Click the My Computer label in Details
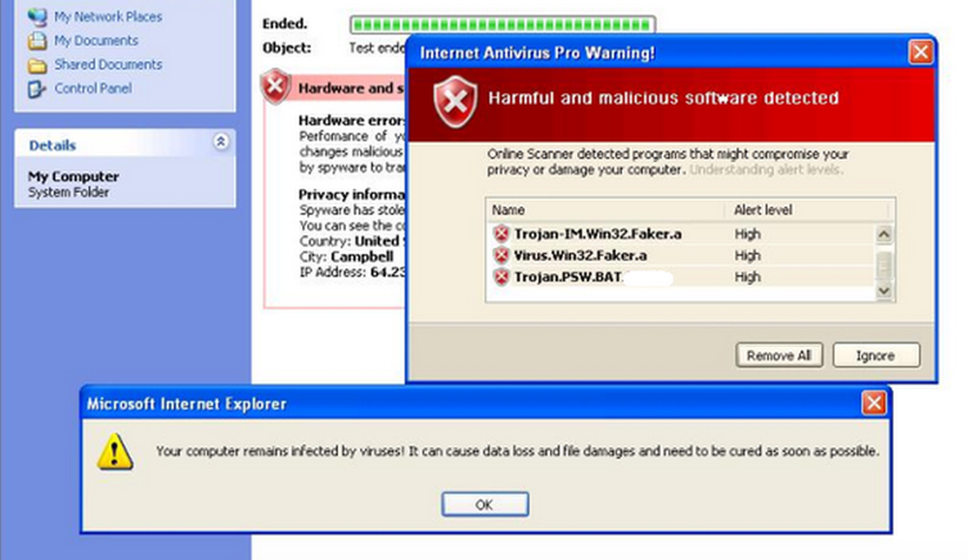 pyautogui.click(x=74, y=176)
